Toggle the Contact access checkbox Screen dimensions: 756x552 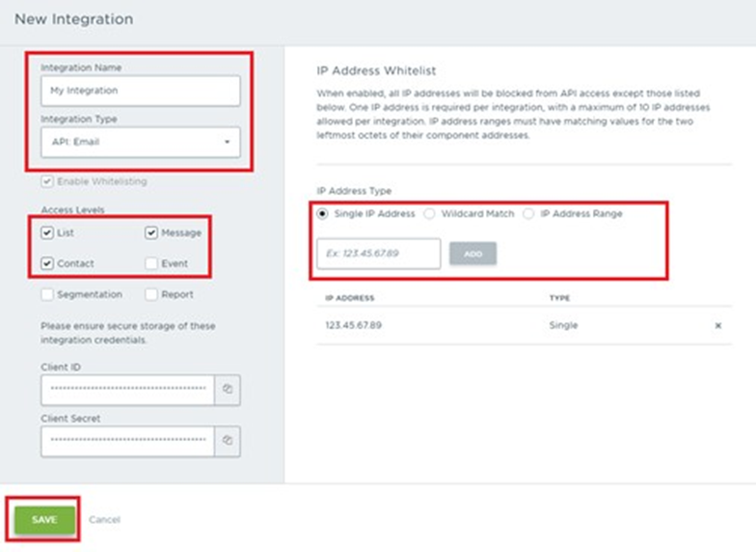[48, 263]
